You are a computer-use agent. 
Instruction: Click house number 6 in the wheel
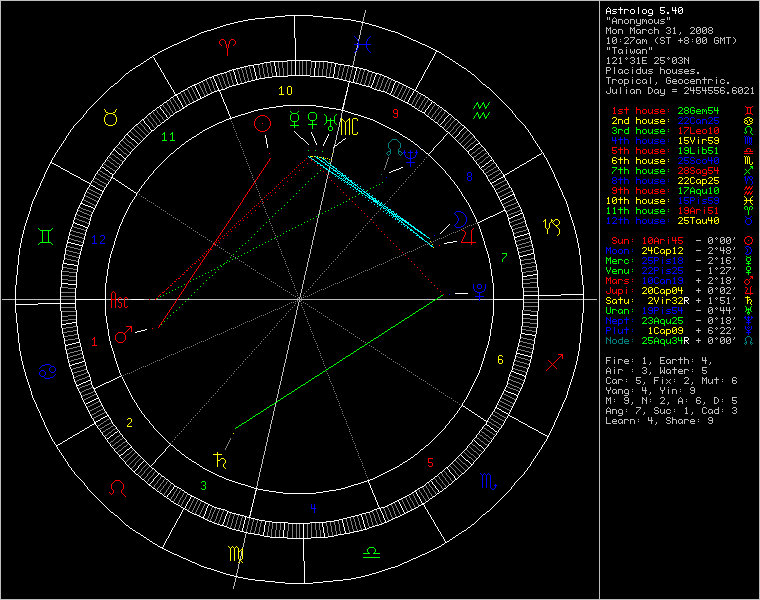(x=500, y=360)
